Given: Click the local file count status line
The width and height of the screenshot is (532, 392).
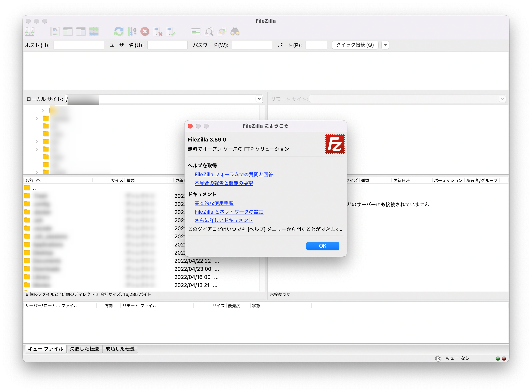Looking at the screenshot, I should (88, 294).
